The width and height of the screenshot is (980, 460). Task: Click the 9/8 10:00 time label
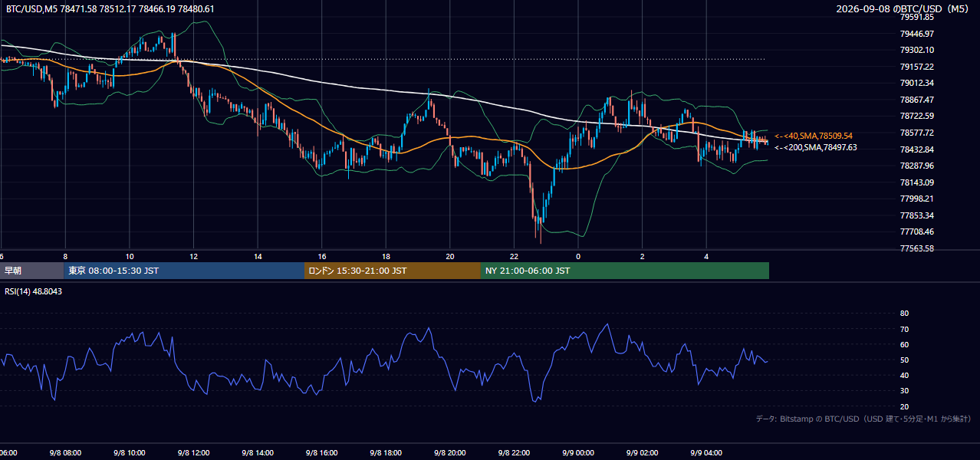129,452
